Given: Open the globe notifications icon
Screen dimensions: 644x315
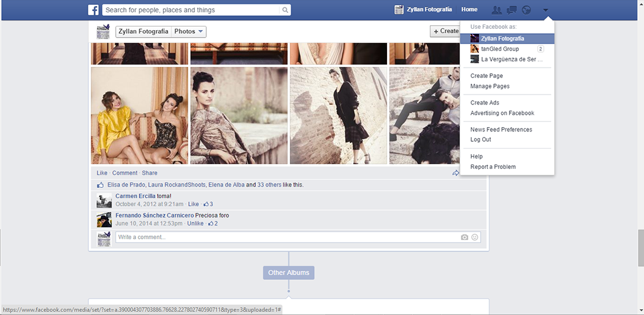Looking at the screenshot, I should coord(526,10).
